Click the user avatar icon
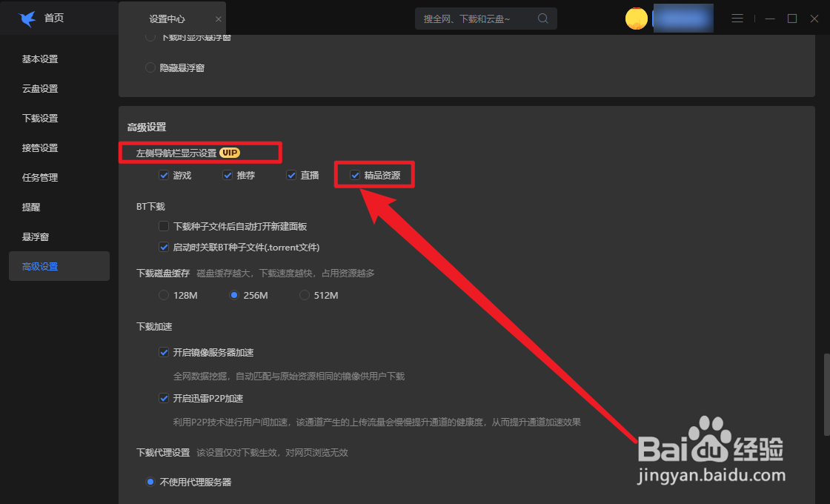The image size is (830, 504). 636,18
